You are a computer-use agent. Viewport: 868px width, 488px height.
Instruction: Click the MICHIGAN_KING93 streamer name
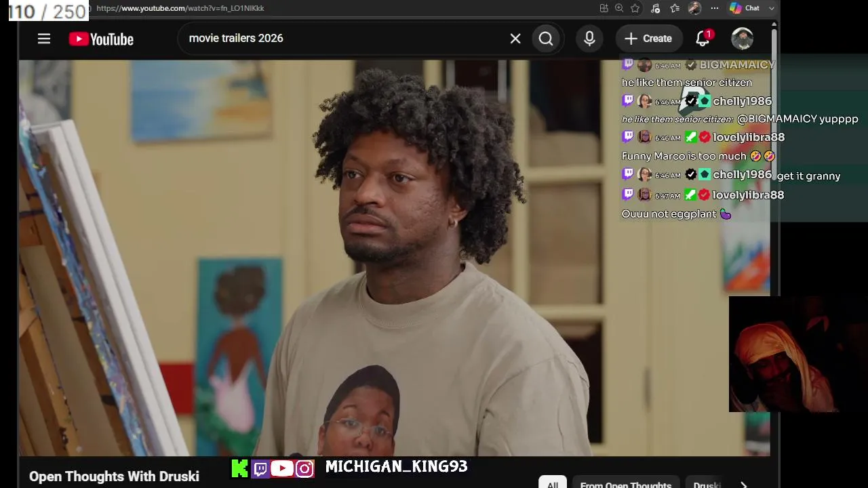pyautogui.click(x=397, y=466)
